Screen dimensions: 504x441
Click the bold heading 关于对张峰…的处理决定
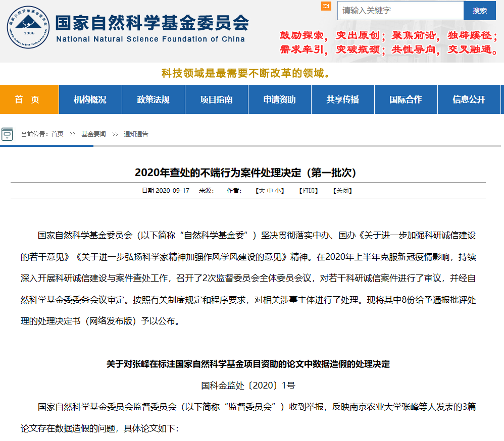pyautogui.click(x=248, y=364)
